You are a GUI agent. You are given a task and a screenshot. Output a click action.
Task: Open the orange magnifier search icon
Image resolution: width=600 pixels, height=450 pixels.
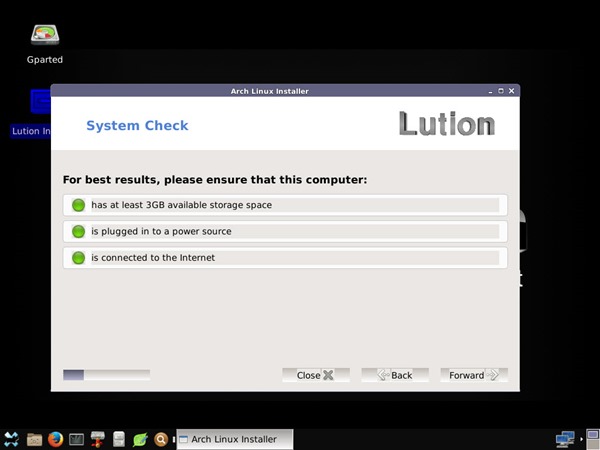coord(161,439)
